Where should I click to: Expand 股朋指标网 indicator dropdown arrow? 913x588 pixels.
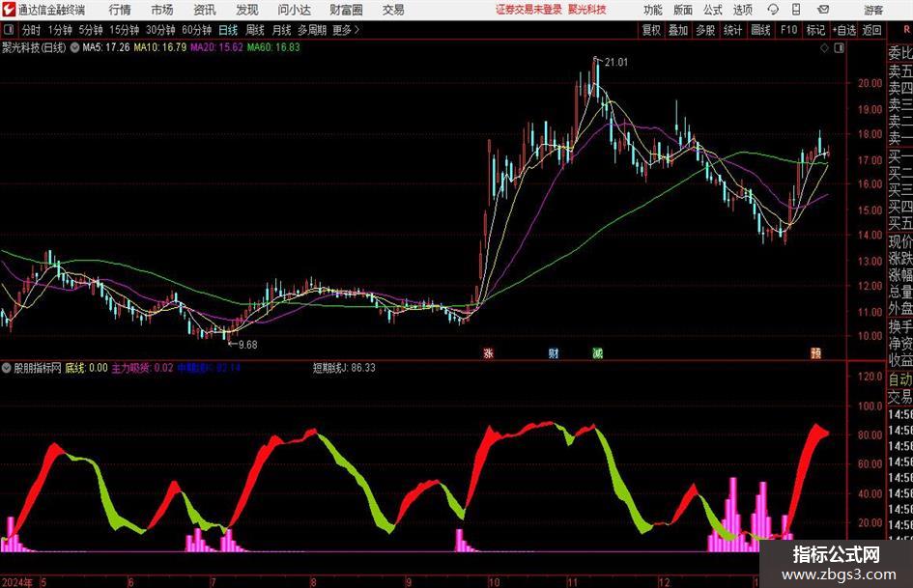click(x=6, y=368)
